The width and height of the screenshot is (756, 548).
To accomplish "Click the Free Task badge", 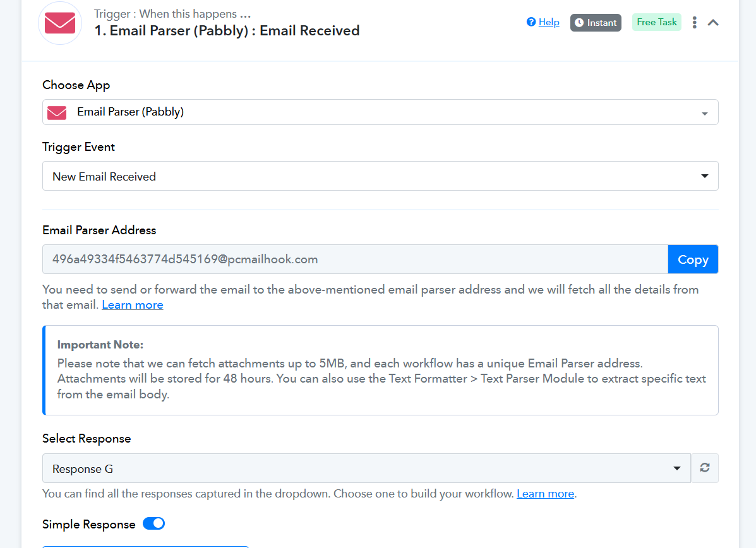I will 657,22.
